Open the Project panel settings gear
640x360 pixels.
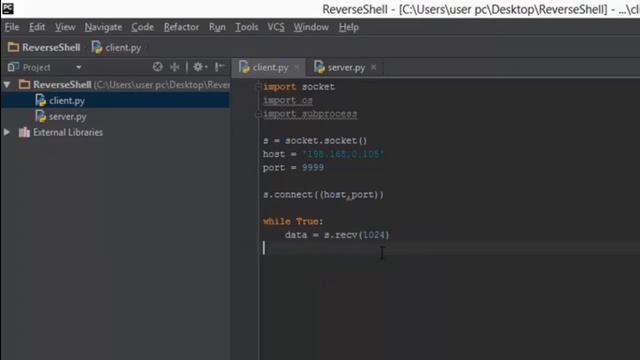pos(200,67)
